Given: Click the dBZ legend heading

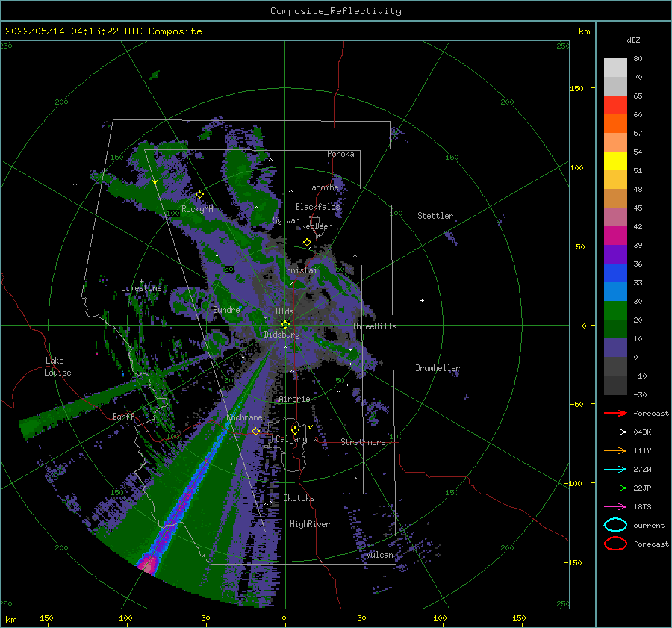Looking at the screenshot, I should pos(633,40).
